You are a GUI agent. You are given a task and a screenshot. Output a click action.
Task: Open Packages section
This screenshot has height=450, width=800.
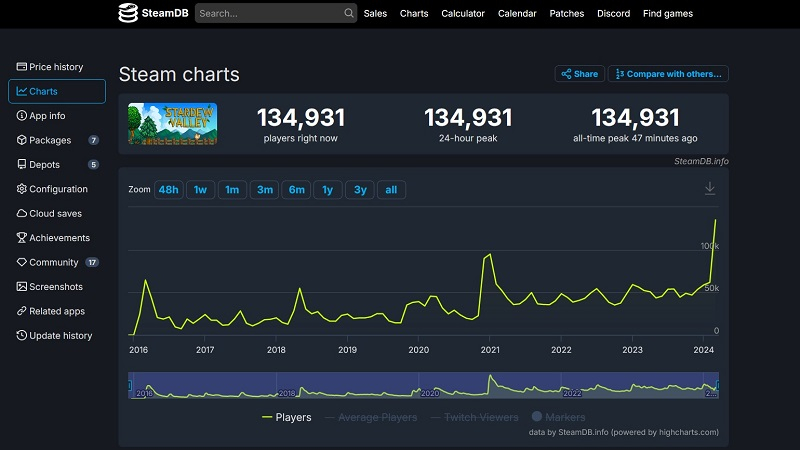[x=57, y=140]
